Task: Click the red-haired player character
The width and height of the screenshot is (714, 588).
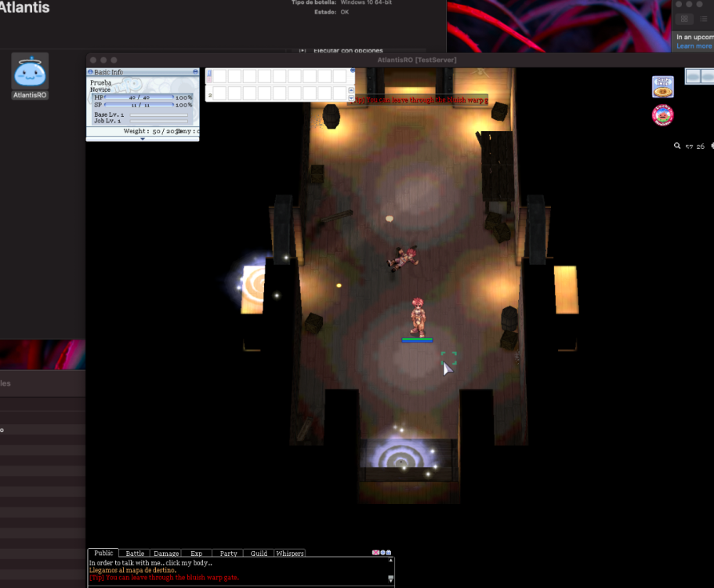Action: (418, 318)
